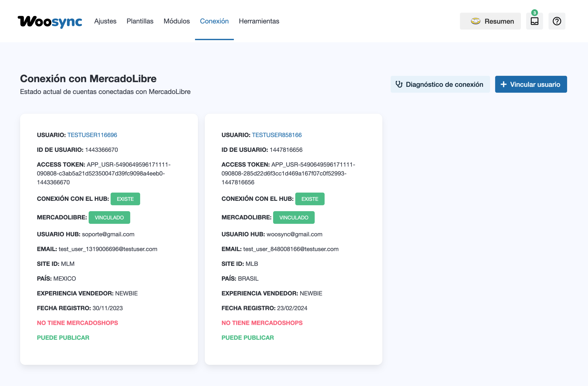This screenshot has width=588, height=386.
Task: Click the stethoscope diagnostic icon
Action: coord(399,84)
